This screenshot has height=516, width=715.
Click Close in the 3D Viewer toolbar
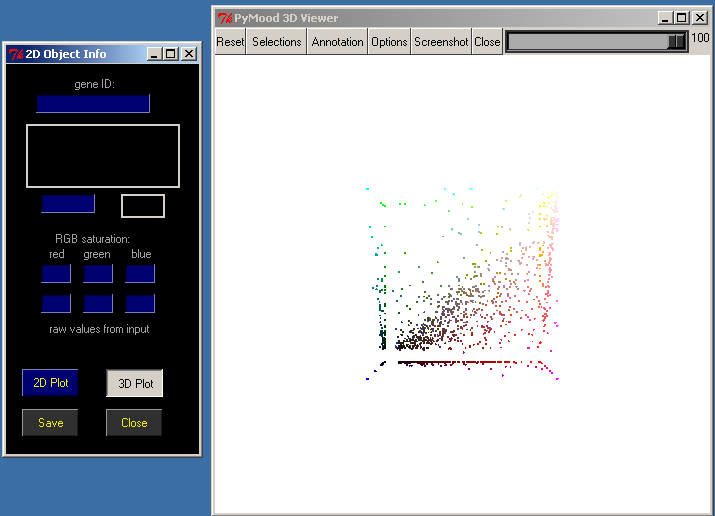[487, 41]
